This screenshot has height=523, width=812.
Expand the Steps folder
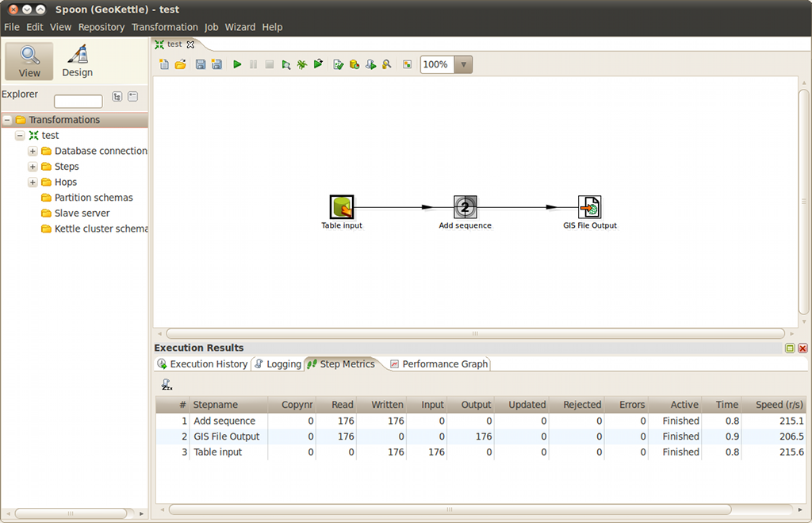coord(33,167)
